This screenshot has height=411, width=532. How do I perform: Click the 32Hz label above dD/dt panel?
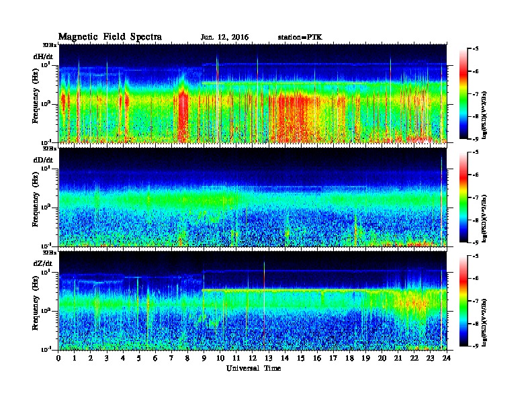tap(50, 148)
